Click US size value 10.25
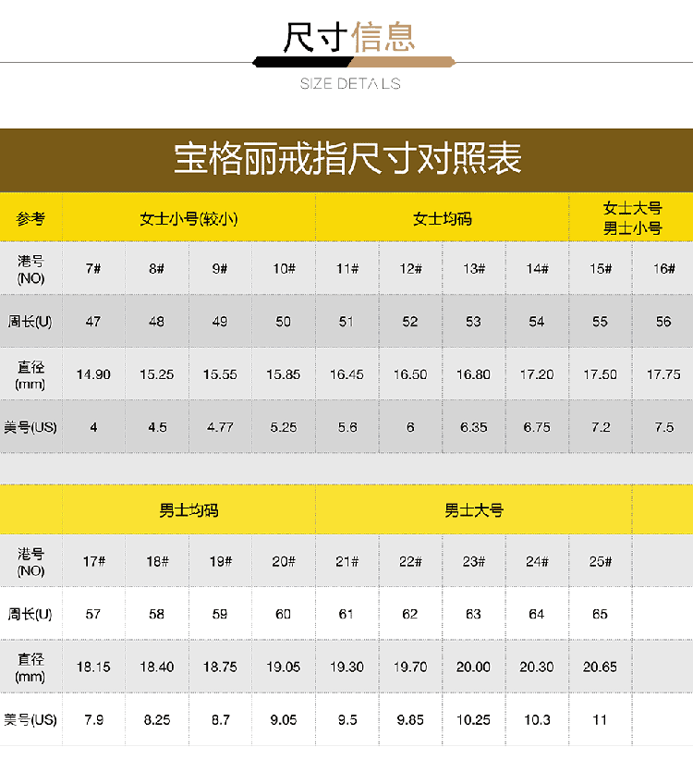 [x=473, y=720]
